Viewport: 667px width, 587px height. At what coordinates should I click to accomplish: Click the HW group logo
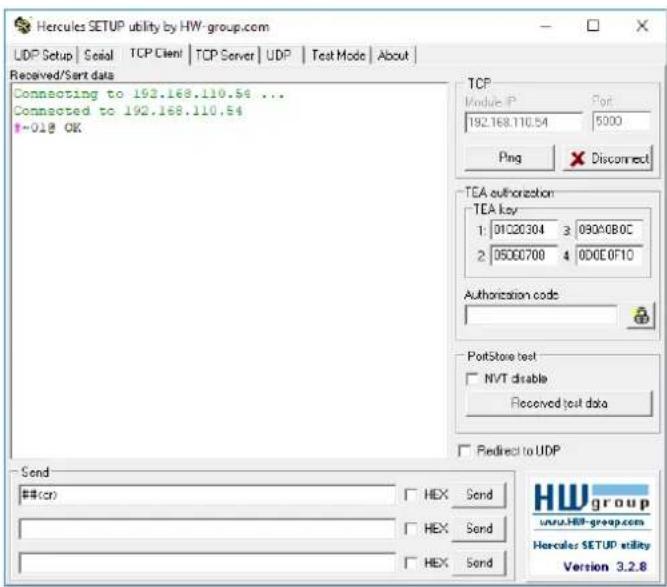click(591, 498)
